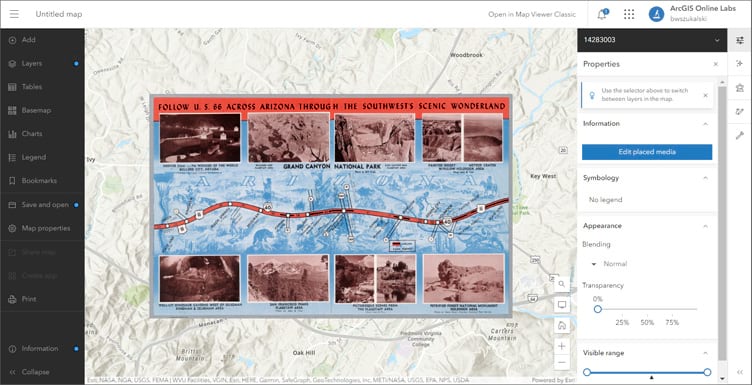
Task: Collapse the Visible range section
Action: [x=705, y=353]
